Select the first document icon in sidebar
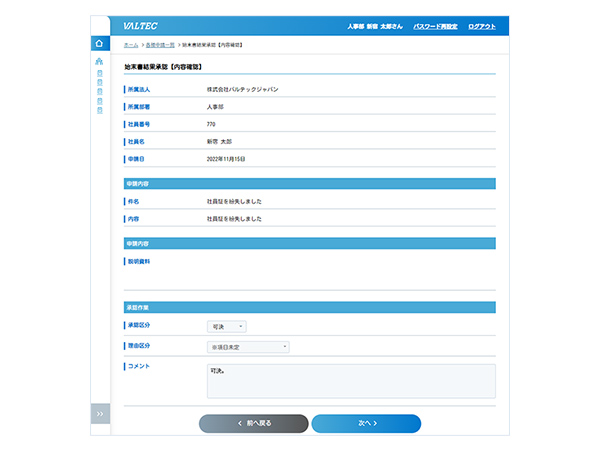Screen dimensions: 600x450 click(99, 73)
